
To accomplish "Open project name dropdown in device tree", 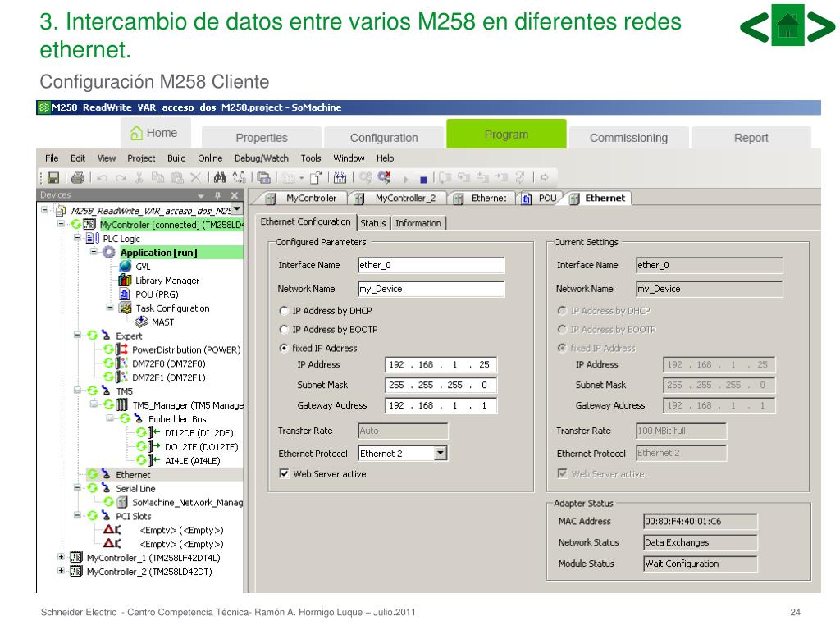I will tap(236, 209).
